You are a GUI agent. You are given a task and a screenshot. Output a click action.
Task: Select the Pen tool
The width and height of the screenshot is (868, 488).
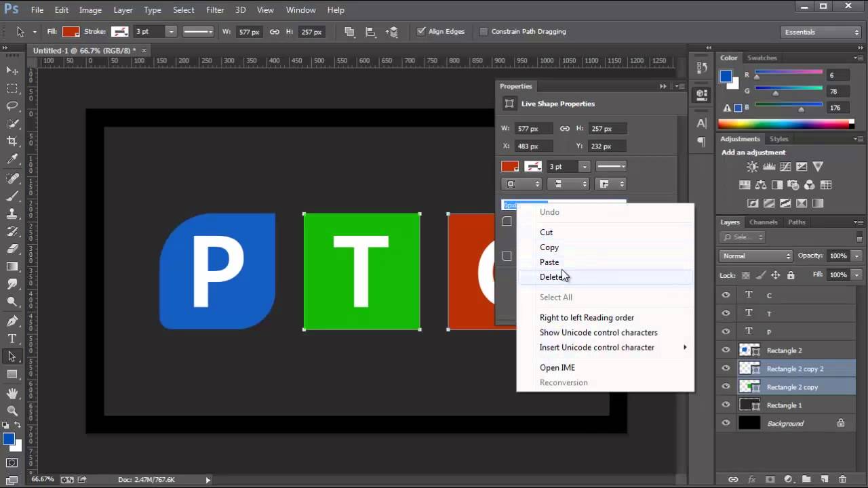[12, 321]
